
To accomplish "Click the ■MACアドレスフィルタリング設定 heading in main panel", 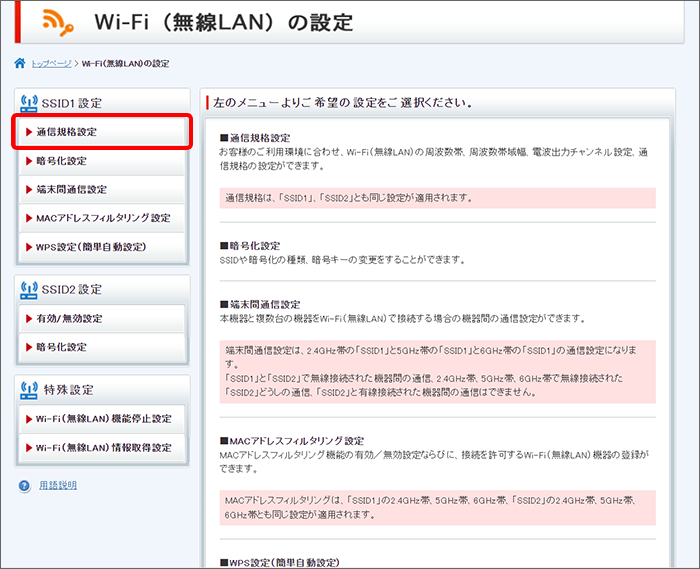I will coord(292,441).
